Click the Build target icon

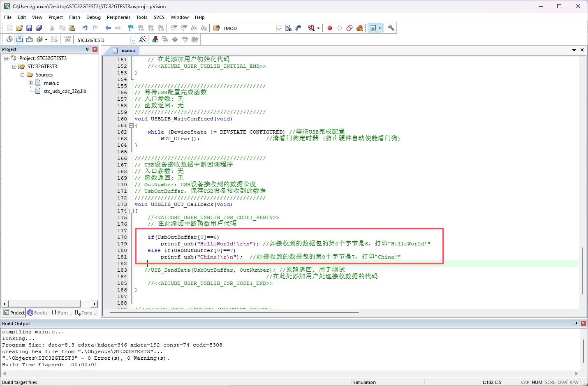(x=19, y=39)
